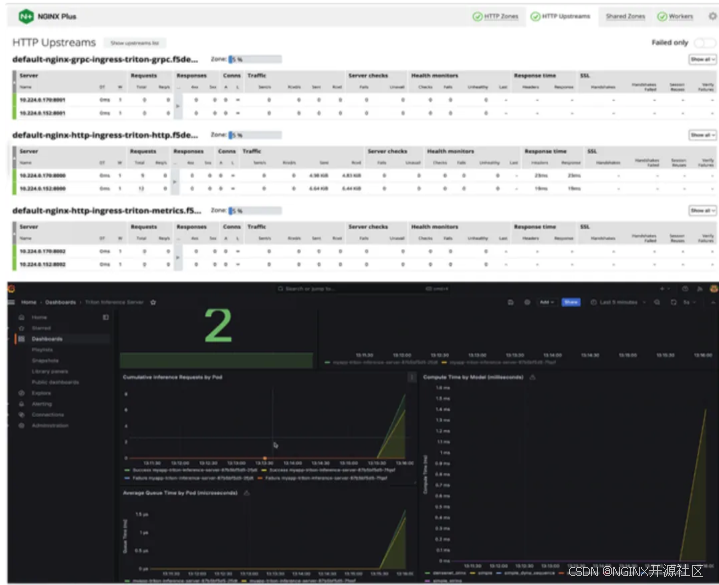This screenshot has width=719, height=585.
Task: Expand Responses columns in triton-grpc table
Action: click(178, 106)
